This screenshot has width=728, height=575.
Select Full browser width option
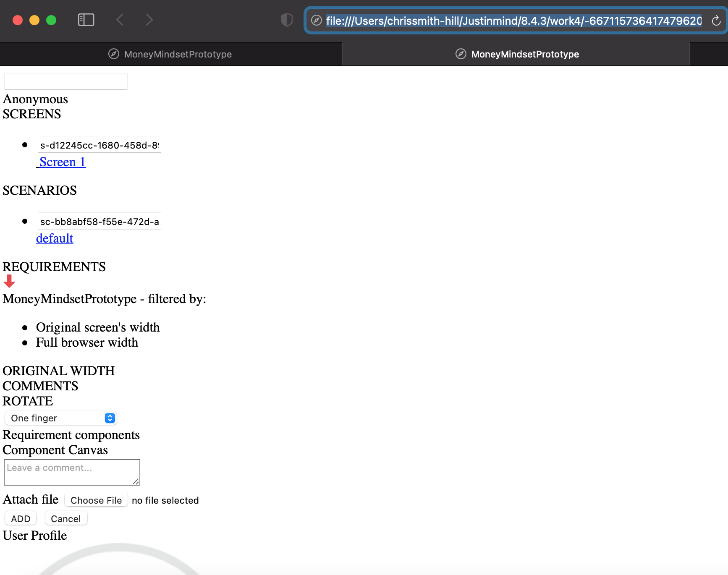coord(87,342)
